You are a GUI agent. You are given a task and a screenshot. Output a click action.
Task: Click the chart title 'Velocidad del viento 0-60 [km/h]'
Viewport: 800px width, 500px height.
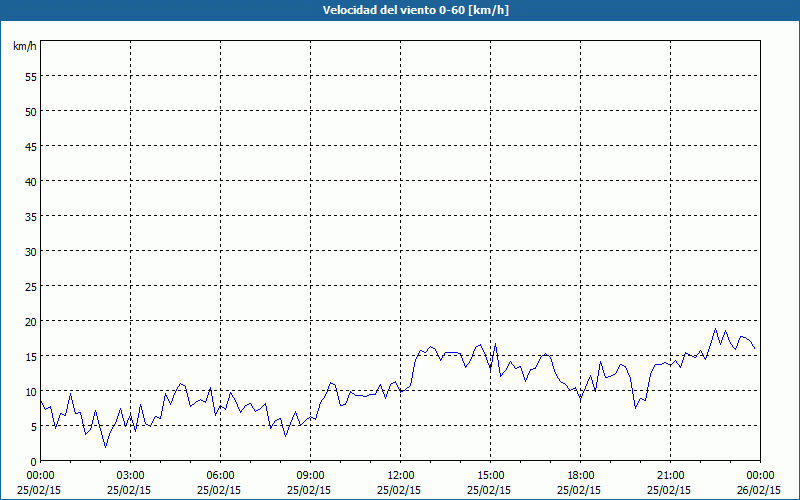pos(400,11)
